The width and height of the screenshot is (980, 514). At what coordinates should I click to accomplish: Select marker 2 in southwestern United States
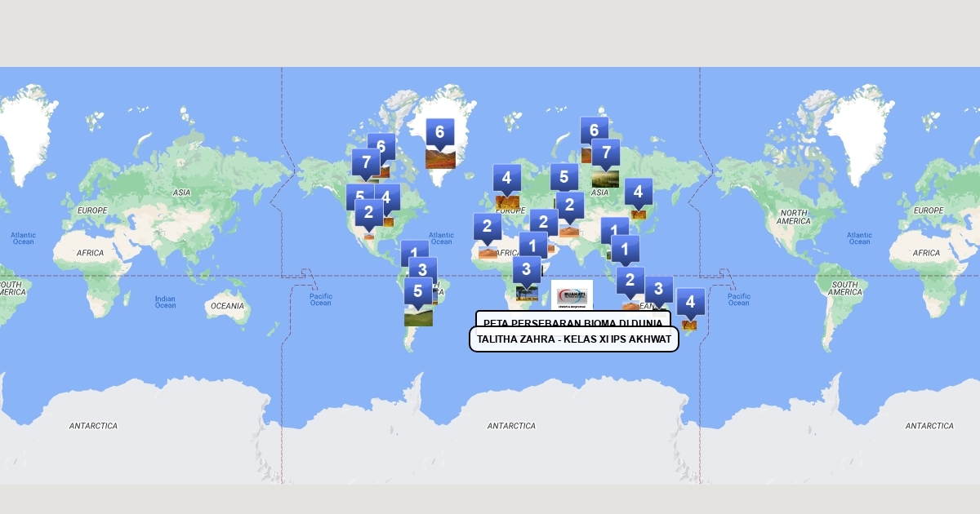(368, 213)
